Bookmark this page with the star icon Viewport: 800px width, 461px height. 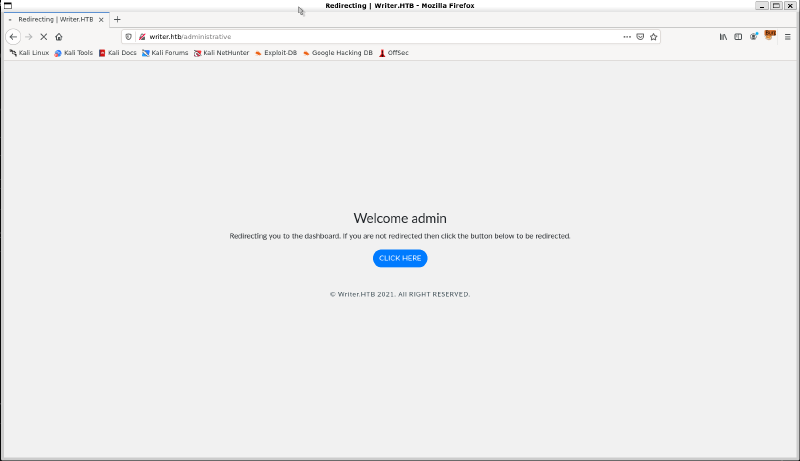click(x=654, y=36)
